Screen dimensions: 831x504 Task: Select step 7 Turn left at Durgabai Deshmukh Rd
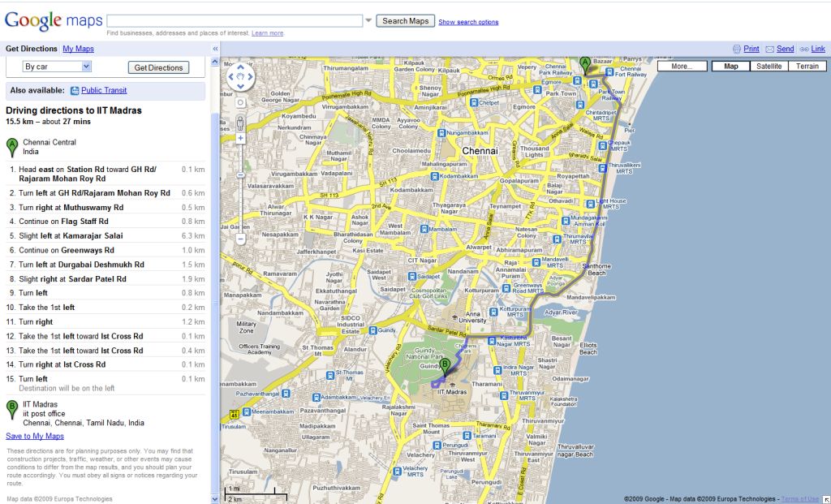(x=105, y=265)
